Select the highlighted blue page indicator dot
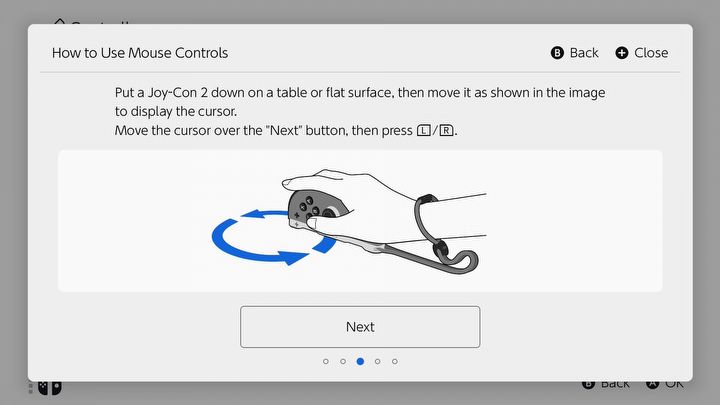 tap(360, 361)
